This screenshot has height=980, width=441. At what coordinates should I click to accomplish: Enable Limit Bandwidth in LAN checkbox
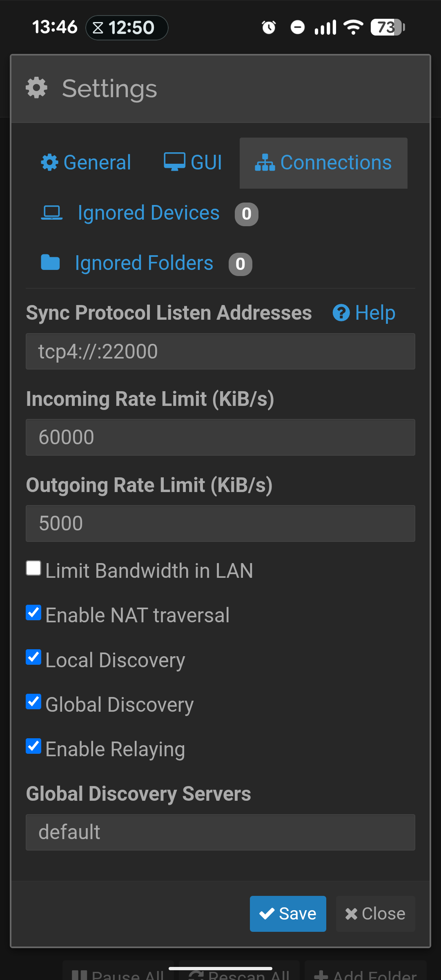coord(33,568)
